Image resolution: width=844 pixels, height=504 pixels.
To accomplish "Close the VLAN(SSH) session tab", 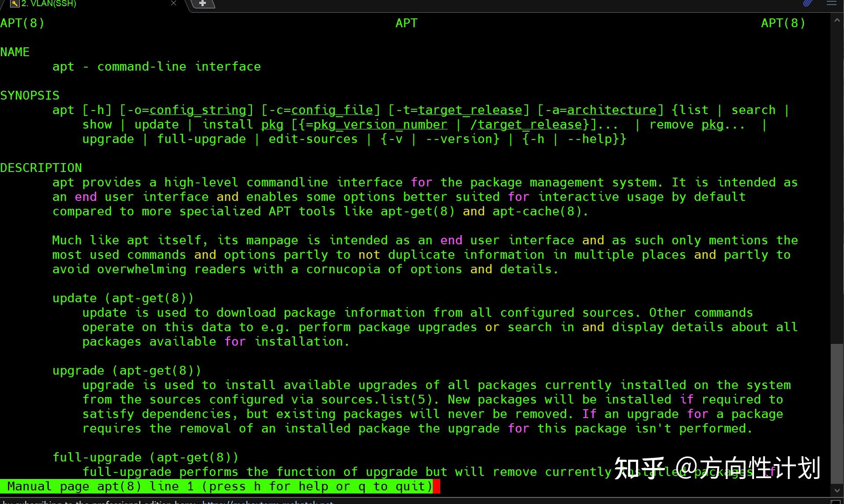I will [173, 4].
